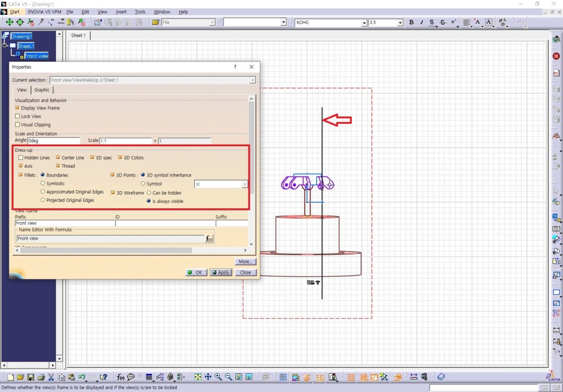Click the Print icon in bottom toolbar
Screen dimensions: 563x392
click(40, 377)
